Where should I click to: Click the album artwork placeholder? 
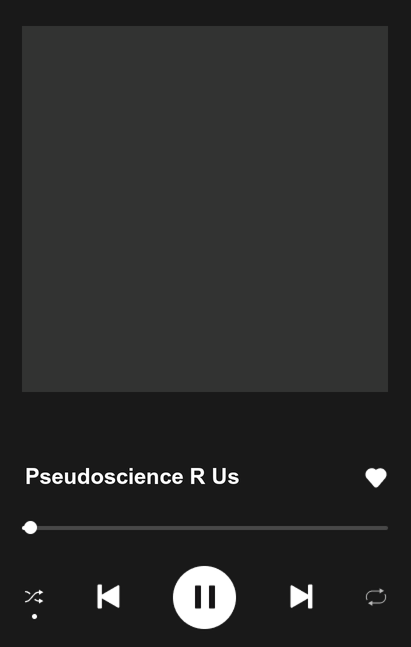(x=205, y=209)
